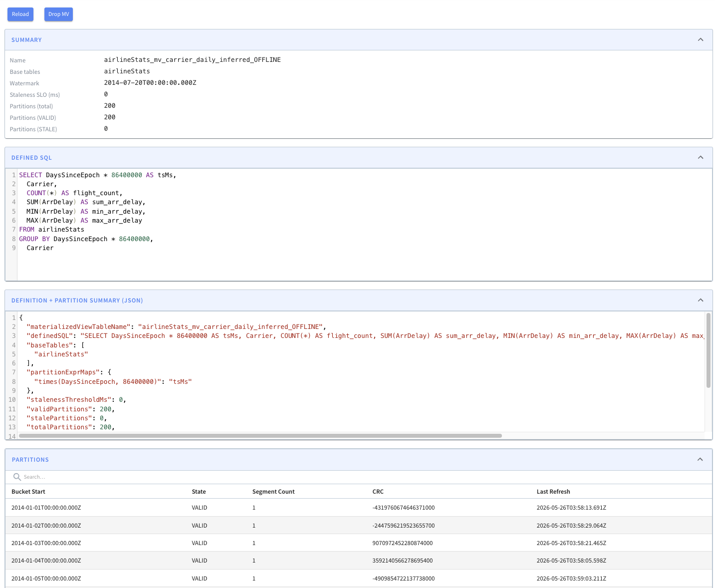Select the 2014-01-04T00:00:00.000Z bucket row
This screenshot has height=588, width=715.
[358, 561]
